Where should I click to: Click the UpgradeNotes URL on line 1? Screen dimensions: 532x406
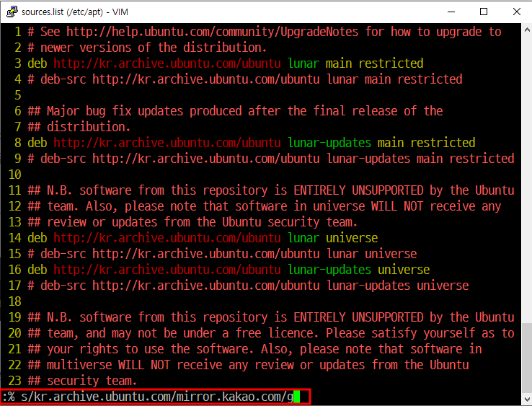pyautogui.click(x=213, y=32)
